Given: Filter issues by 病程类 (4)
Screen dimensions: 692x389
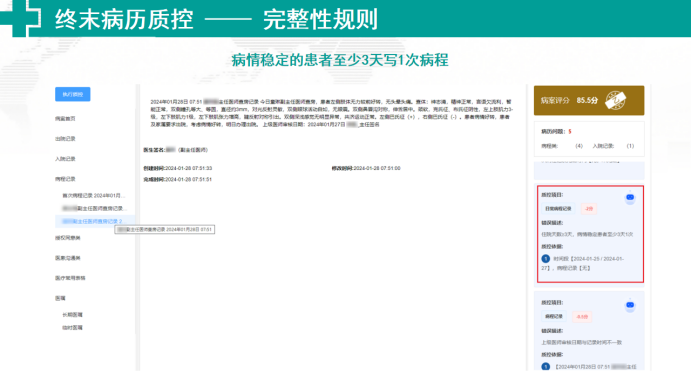Looking at the screenshot, I should (x=562, y=146).
